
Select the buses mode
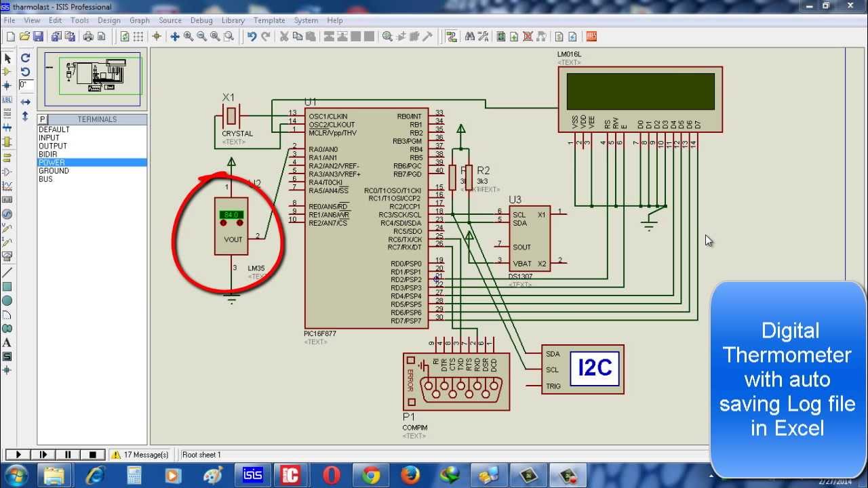[x=8, y=127]
